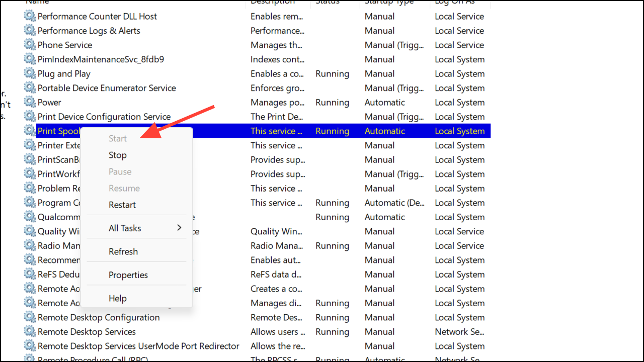This screenshot has height=362, width=644.
Task: Click the gear icon beside Performance Counter DLL Host
Action: pyautogui.click(x=30, y=16)
